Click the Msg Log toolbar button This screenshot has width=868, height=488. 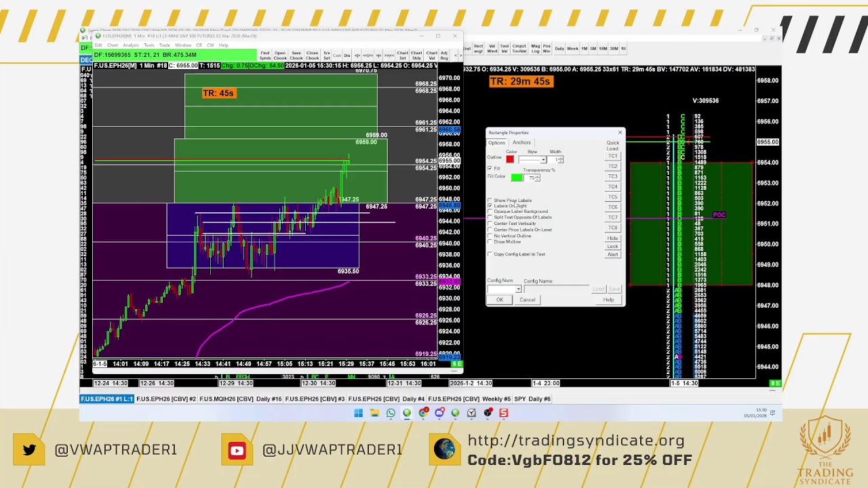[x=536, y=48]
